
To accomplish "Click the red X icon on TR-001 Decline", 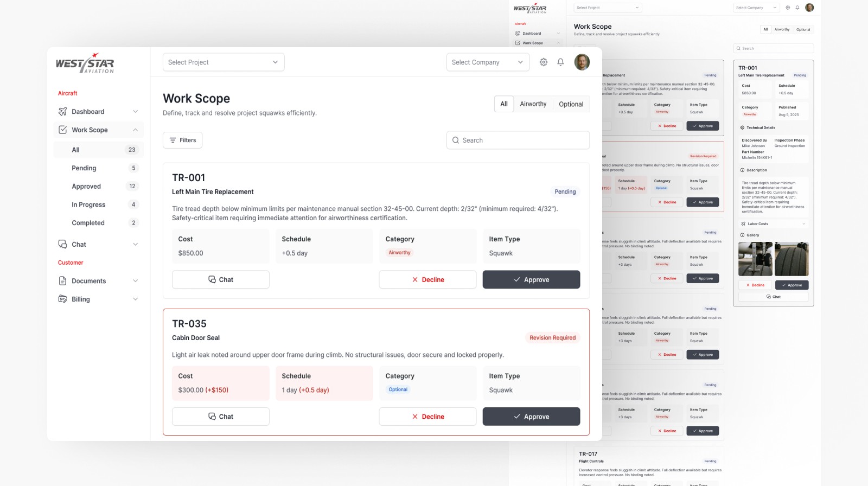I will 415,280.
